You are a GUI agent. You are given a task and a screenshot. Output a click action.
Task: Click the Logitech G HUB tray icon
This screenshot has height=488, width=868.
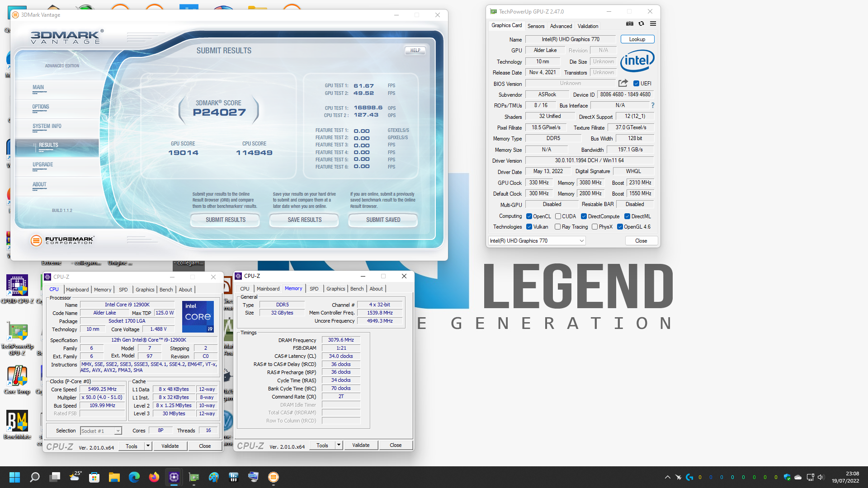[689, 477]
